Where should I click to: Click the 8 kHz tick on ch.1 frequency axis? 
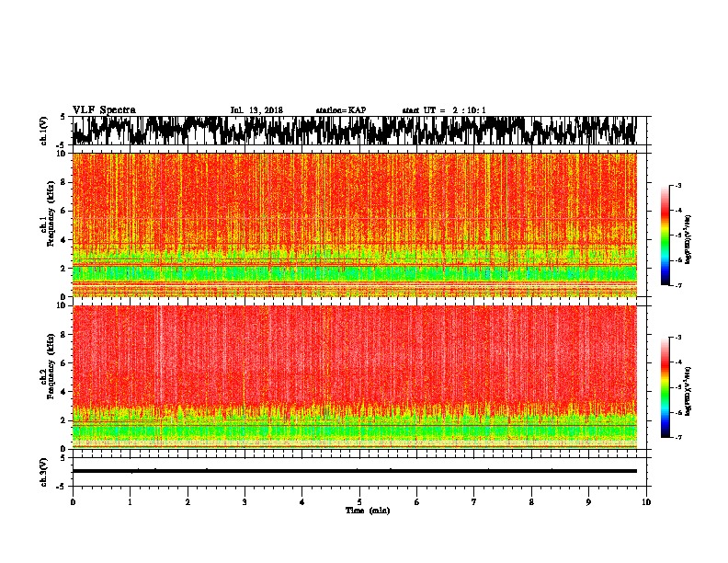64,182
